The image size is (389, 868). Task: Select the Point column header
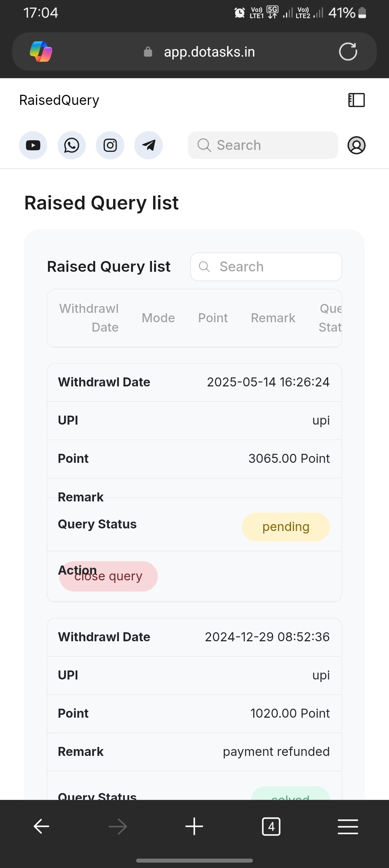click(x=213, y=318)
